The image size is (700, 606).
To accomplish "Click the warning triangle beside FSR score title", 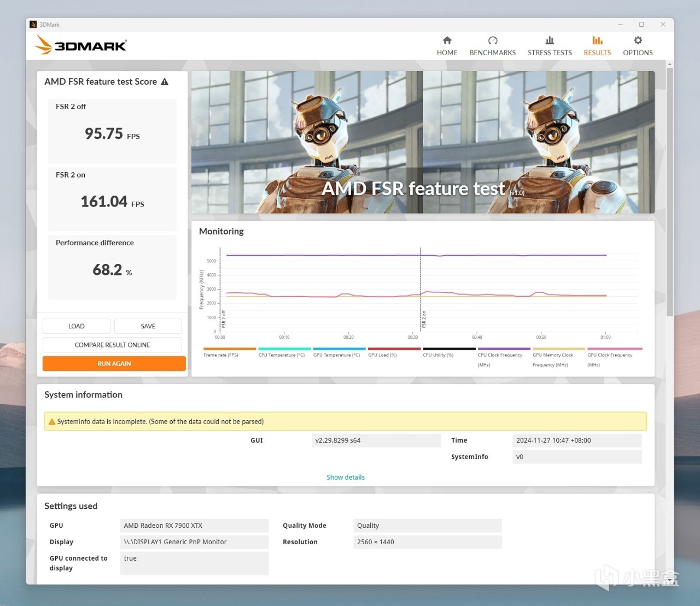I will pyautogui.click(x=165, y=81).
